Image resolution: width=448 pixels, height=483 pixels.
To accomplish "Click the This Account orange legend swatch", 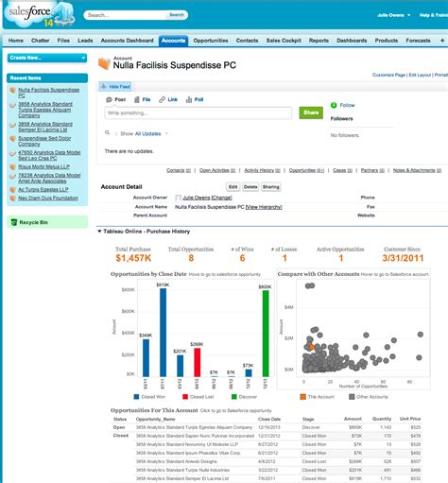I will 303,397.
